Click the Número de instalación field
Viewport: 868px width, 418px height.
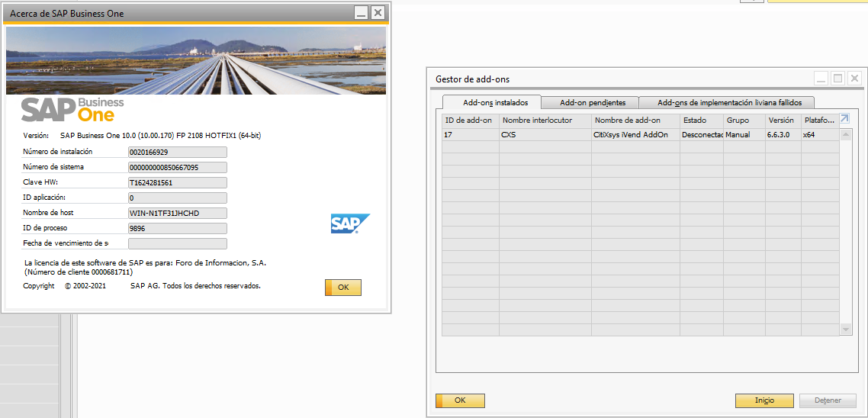coord(177,152)
